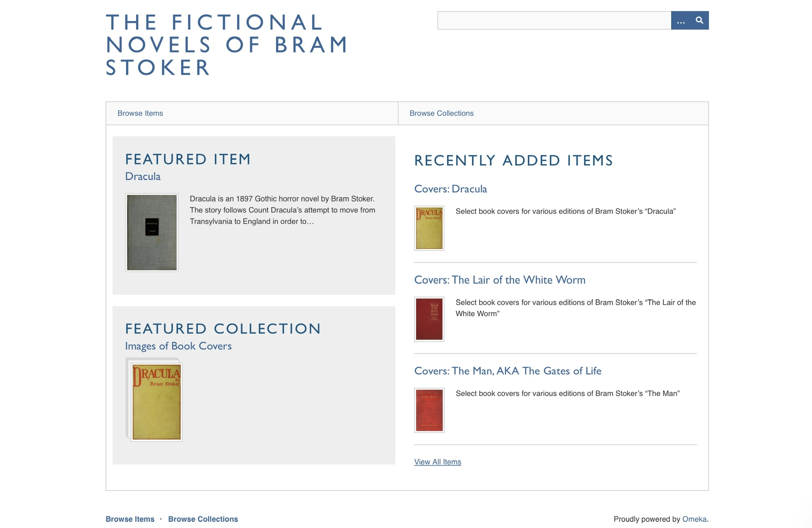Click the Dracula featured item link
This screenshot has height=528, width=812.
[x=142, y=176]
